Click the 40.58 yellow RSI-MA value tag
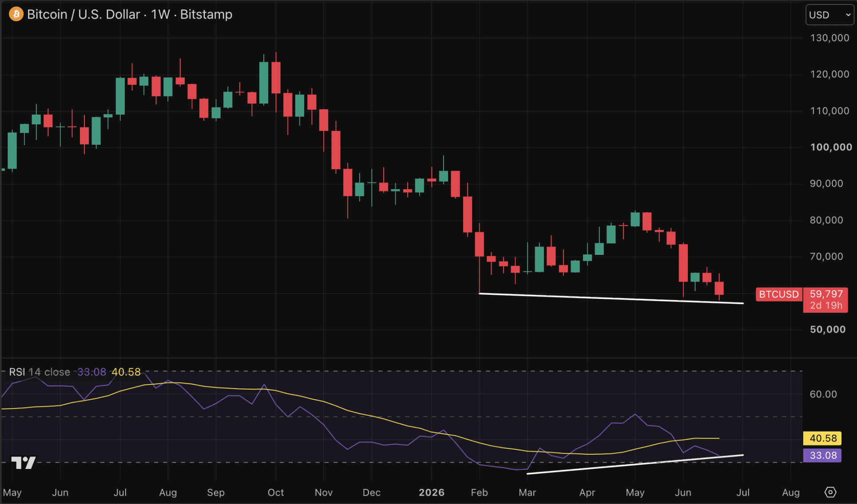This screenshot has width=857, height=504. point(823,438)
